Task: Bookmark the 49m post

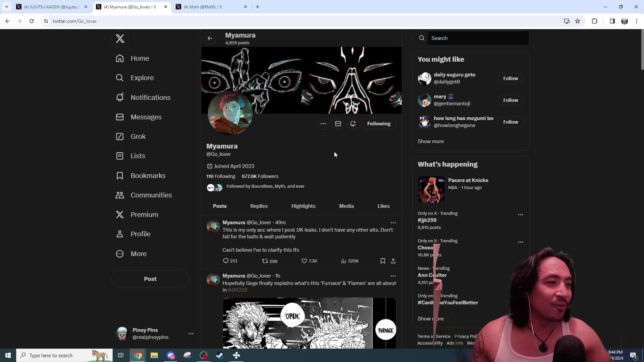Action: click(383, 261)
